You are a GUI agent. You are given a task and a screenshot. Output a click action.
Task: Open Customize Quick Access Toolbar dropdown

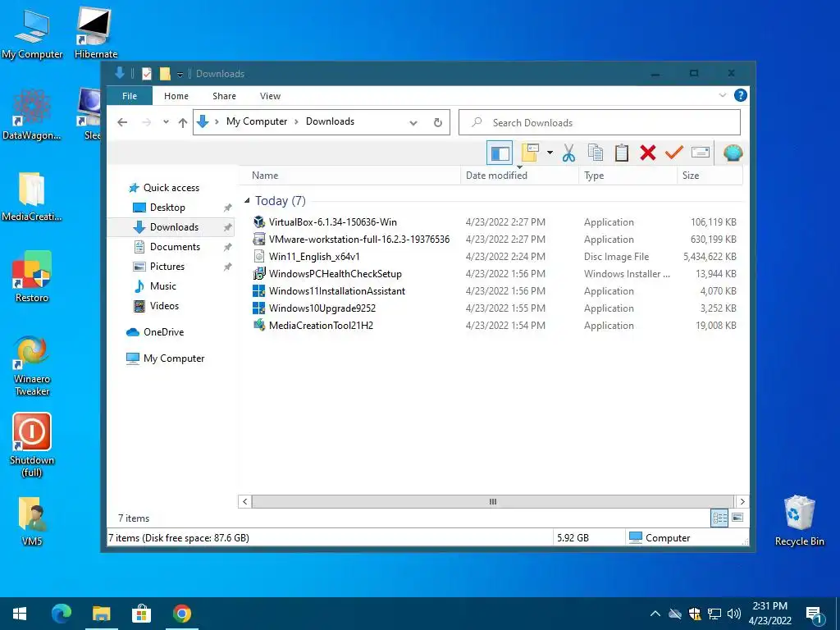(x=180, y=75)
